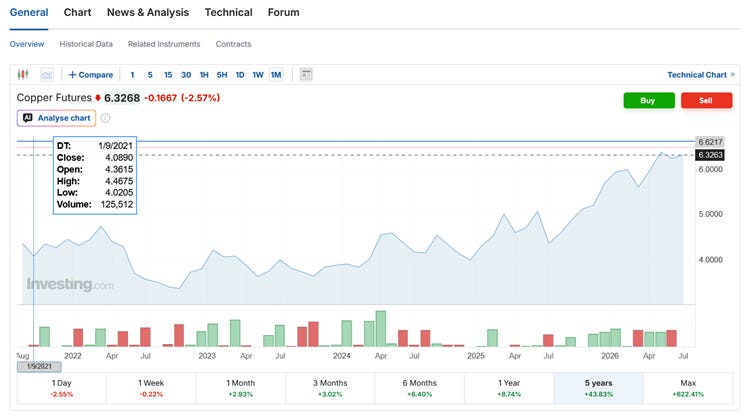Viewport: 752px width, 416px height.
Task: Switch to the 1 Year range
Action: [x=509, y=388]
